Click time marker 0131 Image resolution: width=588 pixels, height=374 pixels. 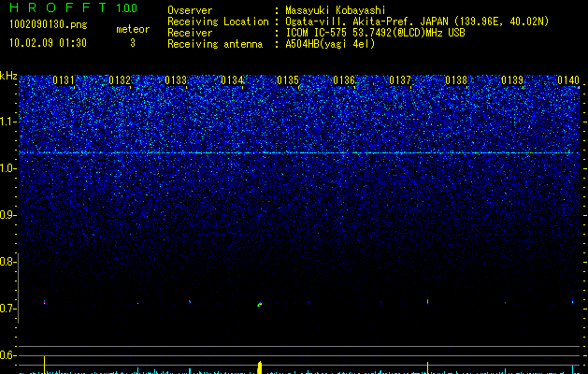click(x=64, y=80)
